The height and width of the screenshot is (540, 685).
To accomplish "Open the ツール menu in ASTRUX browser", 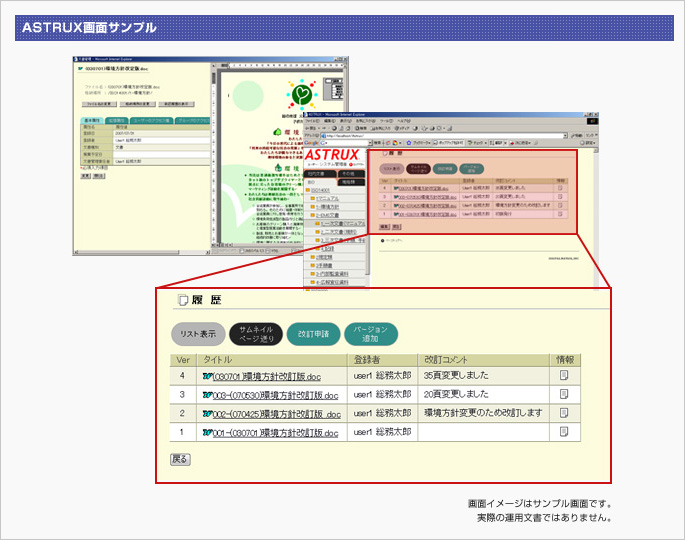I will click(386, 121).
